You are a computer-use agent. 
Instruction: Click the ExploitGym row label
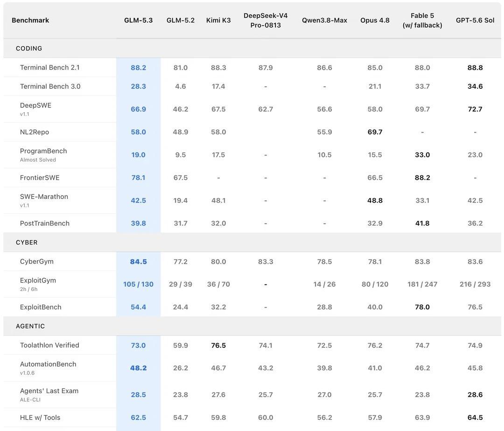coord(38,281)
